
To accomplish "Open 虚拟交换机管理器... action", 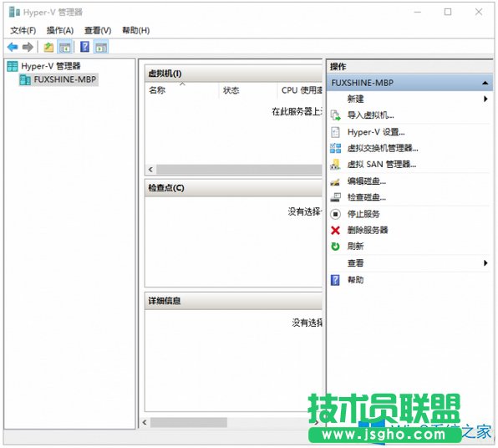I will point(383,148).
